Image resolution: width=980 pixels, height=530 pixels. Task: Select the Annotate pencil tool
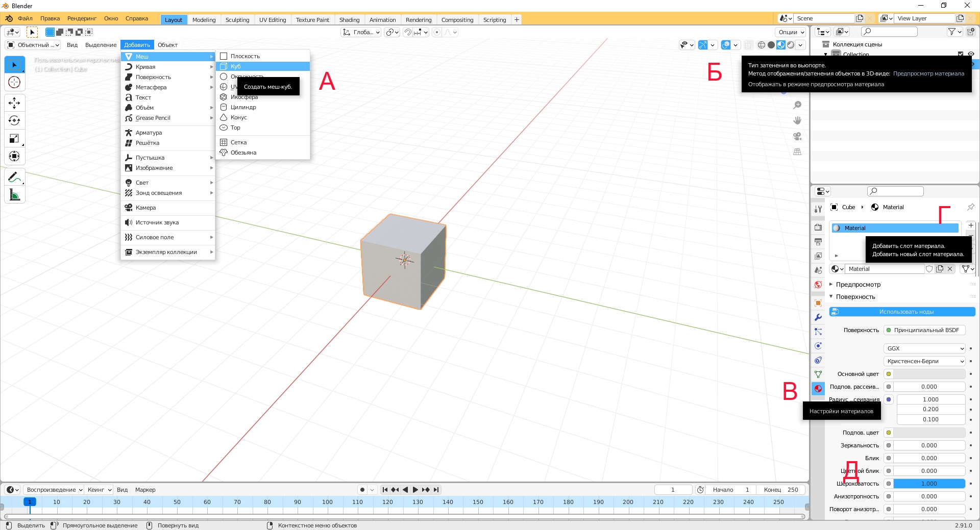14,177
